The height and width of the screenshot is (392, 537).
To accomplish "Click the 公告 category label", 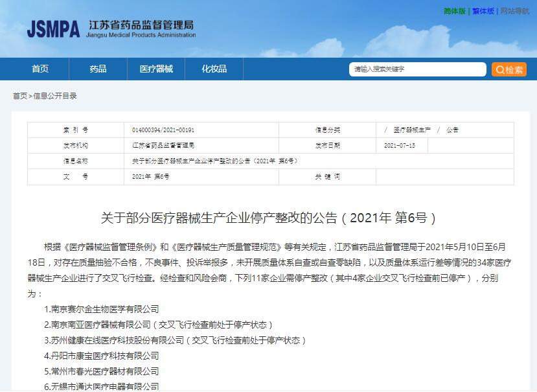I will [x=452, y=130].
